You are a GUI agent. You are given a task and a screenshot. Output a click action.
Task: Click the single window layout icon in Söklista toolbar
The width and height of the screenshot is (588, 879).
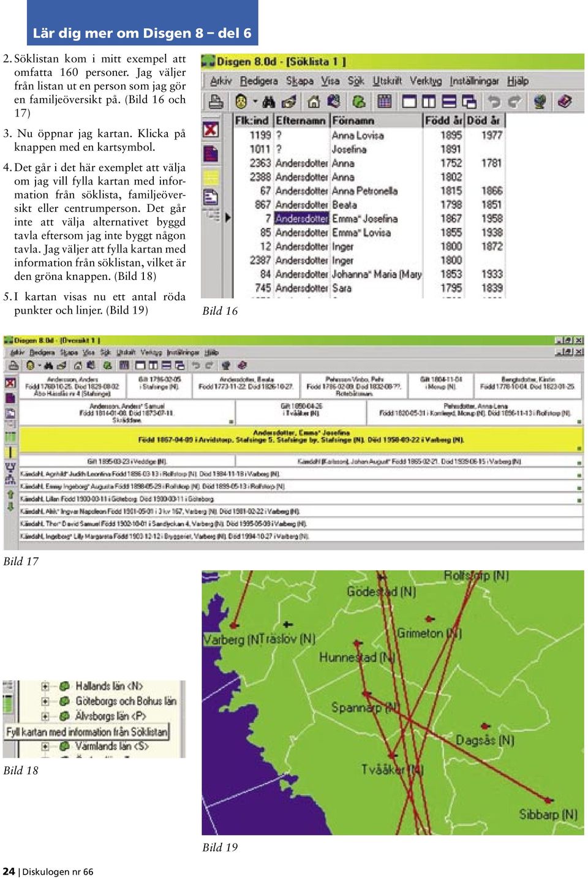(409, 102)
